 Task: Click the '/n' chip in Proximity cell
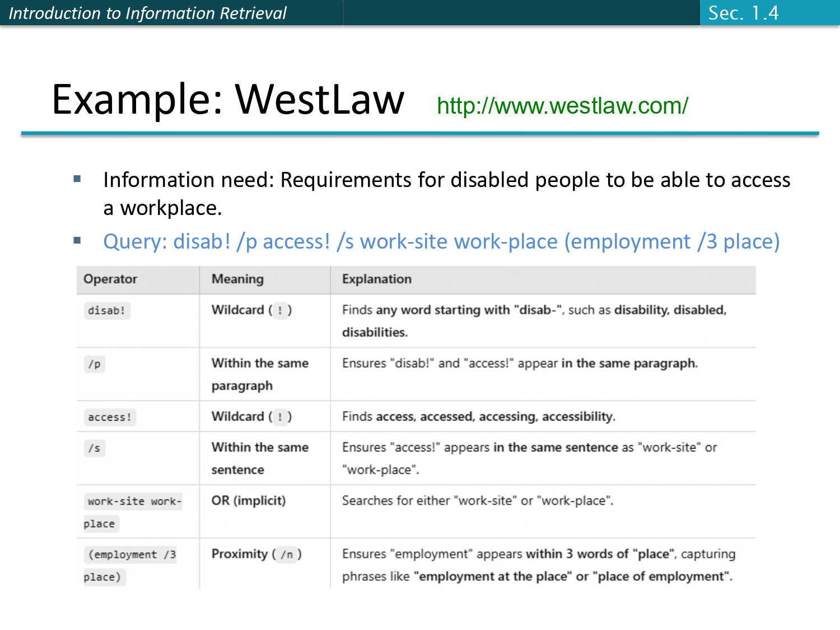pyautogui.click(x=287, y=554)
